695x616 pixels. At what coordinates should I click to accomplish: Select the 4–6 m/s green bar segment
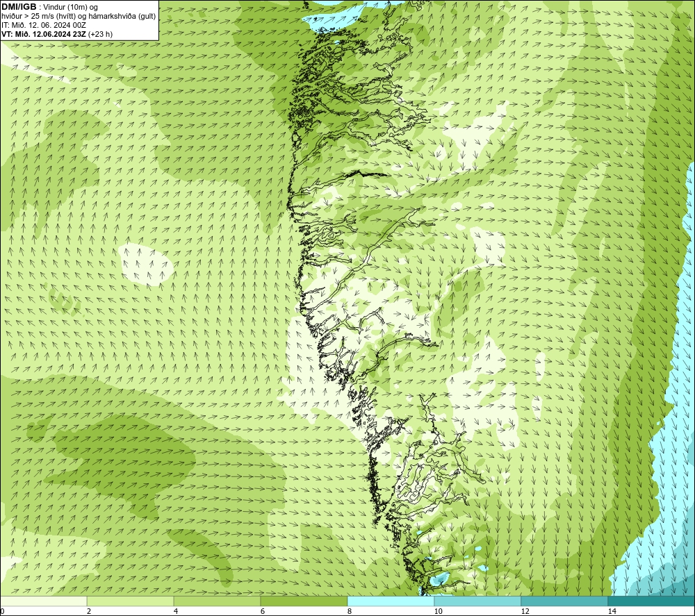tap(217, 601)
